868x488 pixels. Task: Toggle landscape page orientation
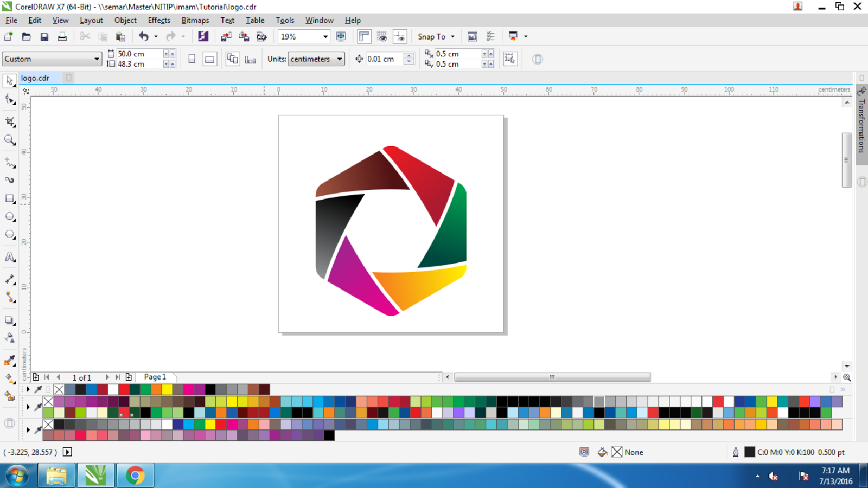209,59
